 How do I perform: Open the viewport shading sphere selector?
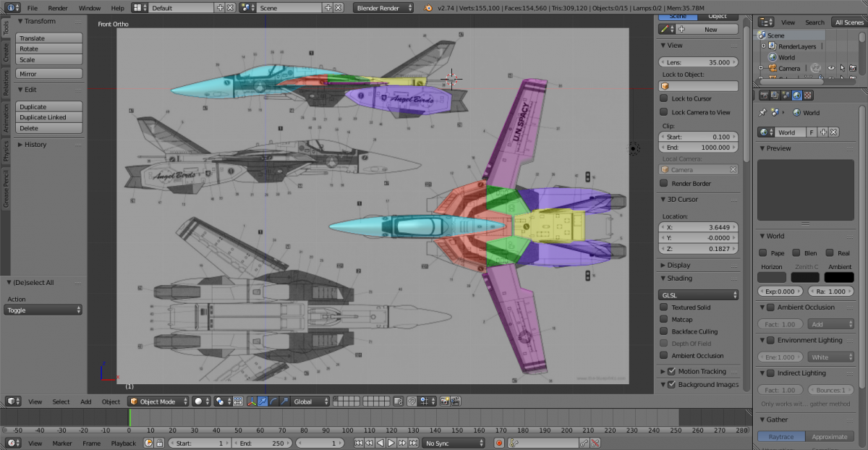click(200, 402)
